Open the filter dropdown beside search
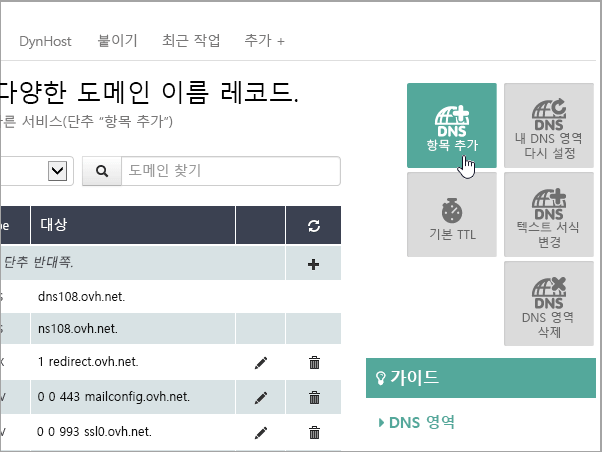The image size is (602, 452). 56,171
